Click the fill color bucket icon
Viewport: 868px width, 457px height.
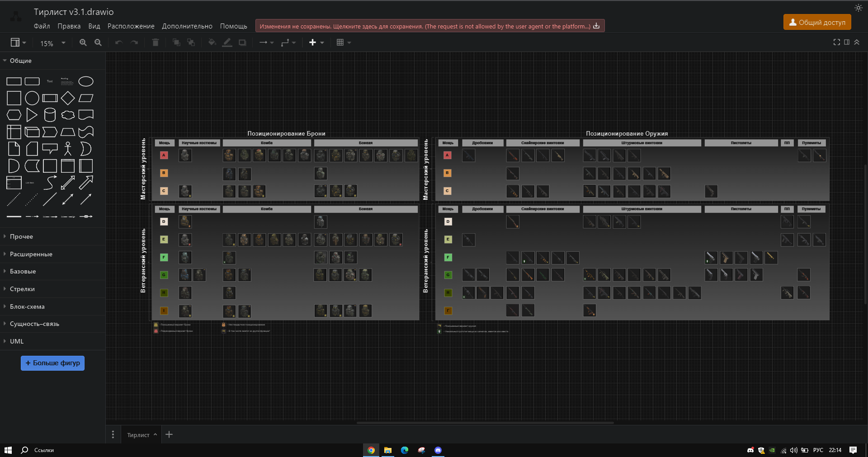pyautogui.click(x=212, y=42)
